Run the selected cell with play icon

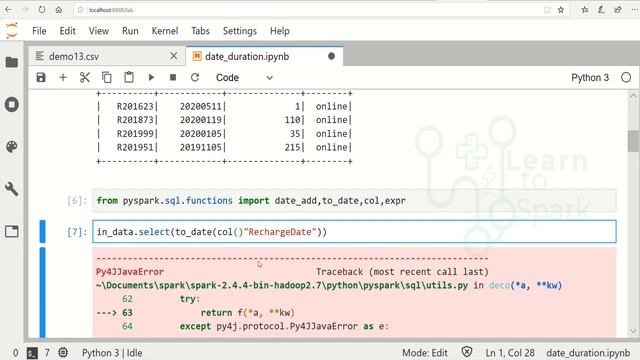[x=151, y=78]
